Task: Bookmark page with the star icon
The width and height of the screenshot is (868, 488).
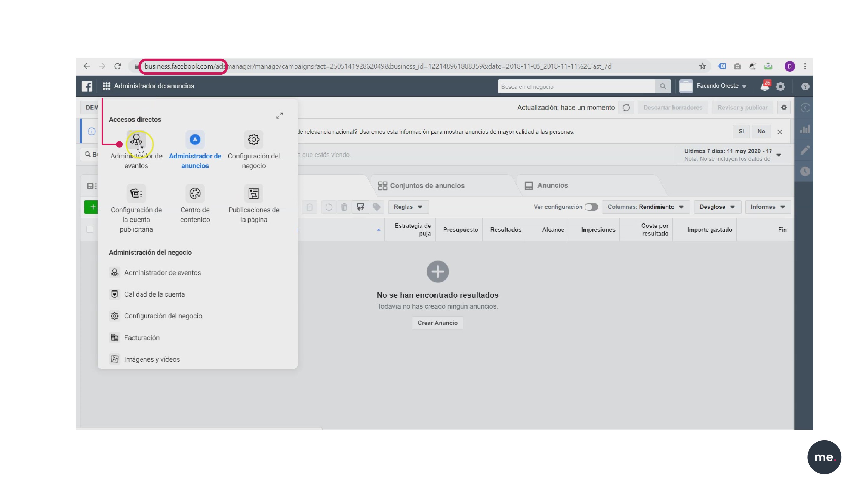Action: [702, 66]
